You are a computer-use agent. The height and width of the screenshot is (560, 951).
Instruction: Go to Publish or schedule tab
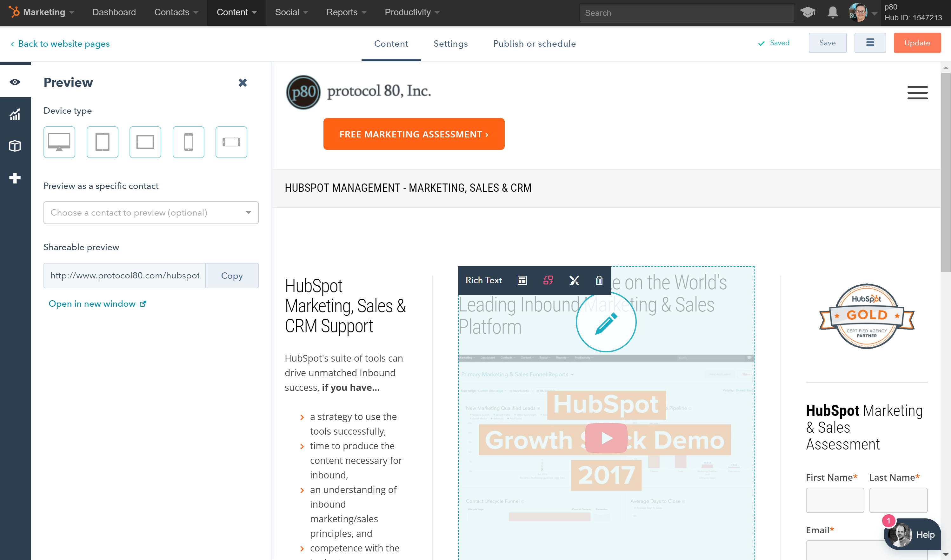click(x=534, y=44)
